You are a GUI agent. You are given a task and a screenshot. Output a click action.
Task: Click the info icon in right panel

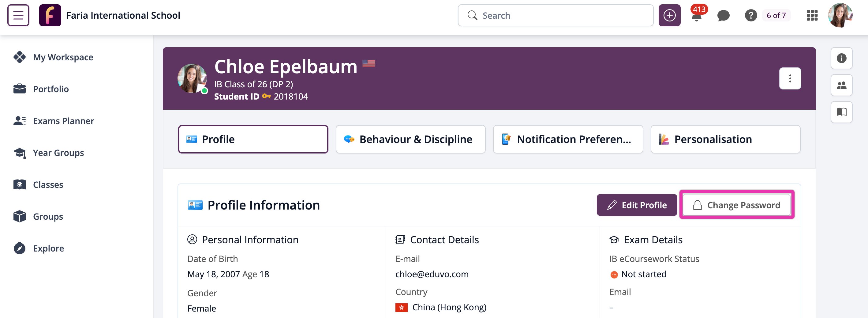(841, 58)
